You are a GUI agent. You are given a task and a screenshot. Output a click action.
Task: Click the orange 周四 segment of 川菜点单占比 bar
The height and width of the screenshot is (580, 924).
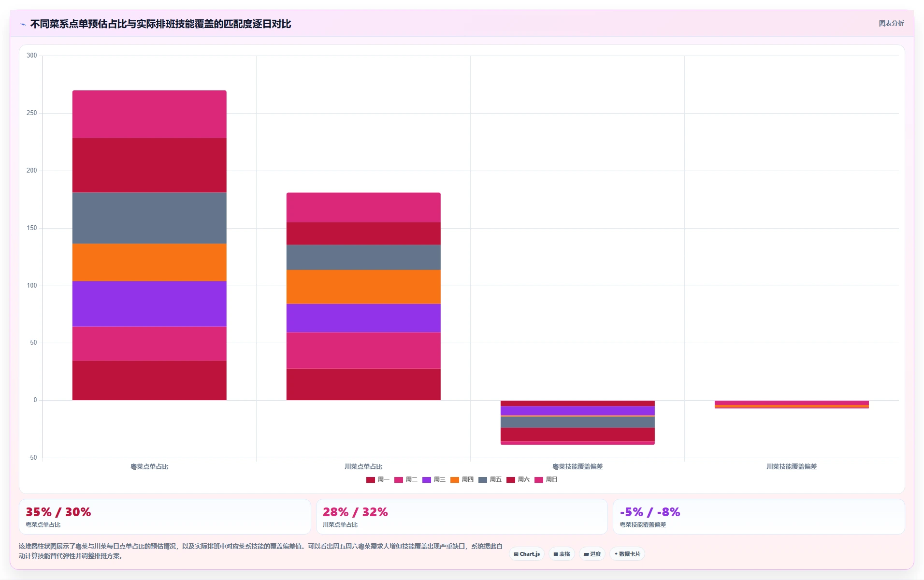363,287
